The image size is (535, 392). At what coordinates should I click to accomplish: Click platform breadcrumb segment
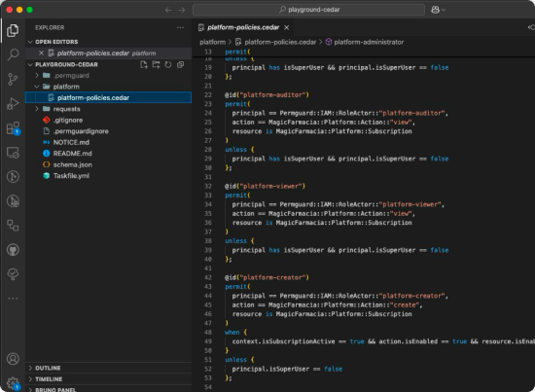pos(213,42)
